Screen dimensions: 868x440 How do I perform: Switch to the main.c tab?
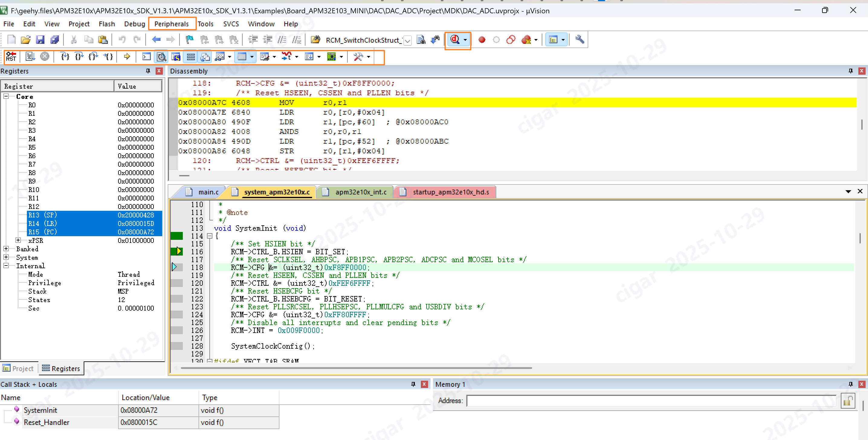[x=208, y=192]
